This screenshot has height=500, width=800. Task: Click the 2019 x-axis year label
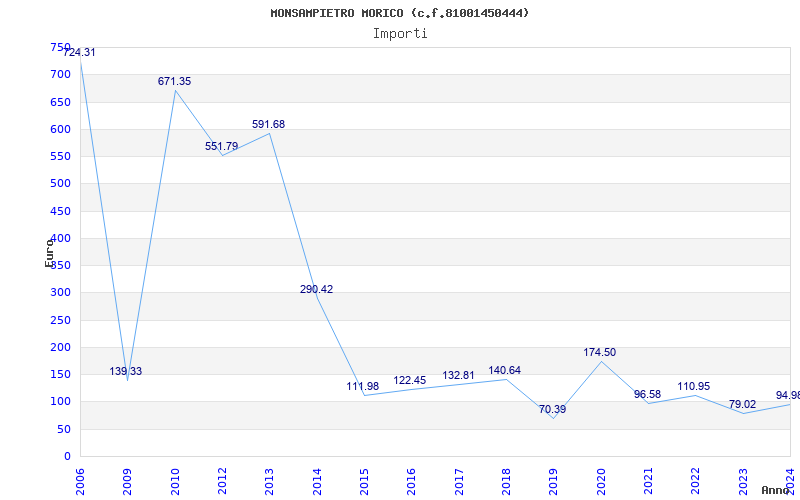click(554, 482)
